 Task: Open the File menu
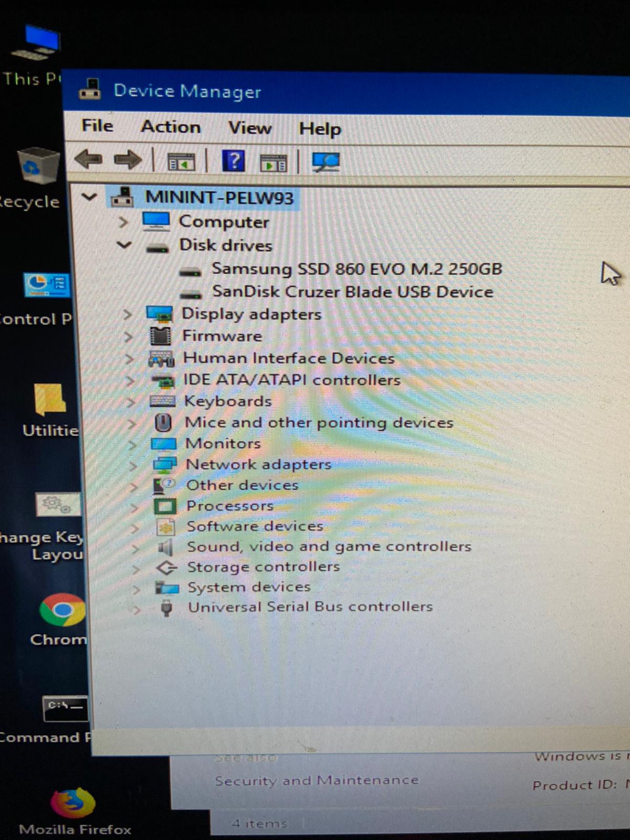pos(97,126)
